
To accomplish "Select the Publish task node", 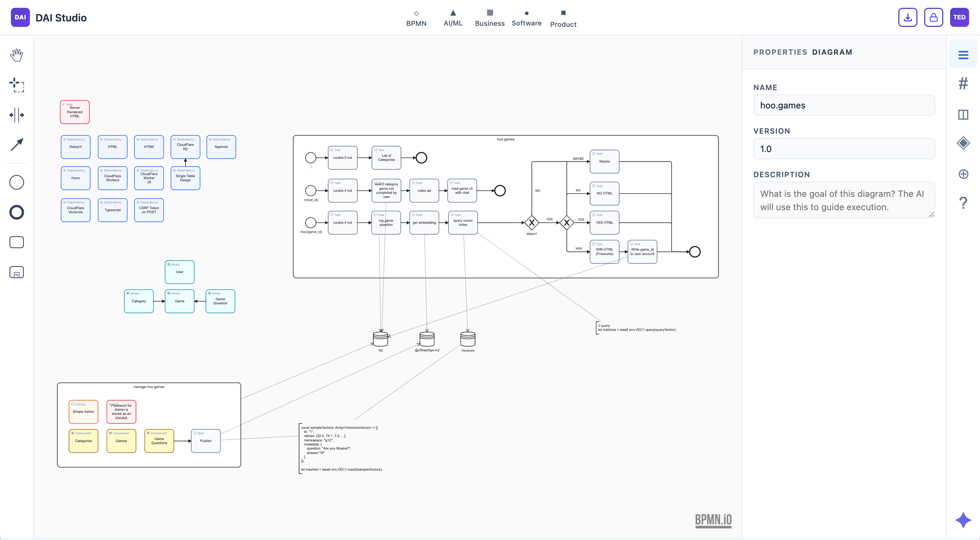I will 206,441.
